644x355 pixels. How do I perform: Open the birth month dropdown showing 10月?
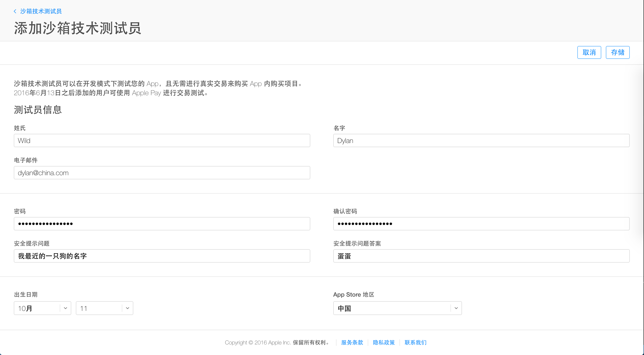tap(37, 308)
